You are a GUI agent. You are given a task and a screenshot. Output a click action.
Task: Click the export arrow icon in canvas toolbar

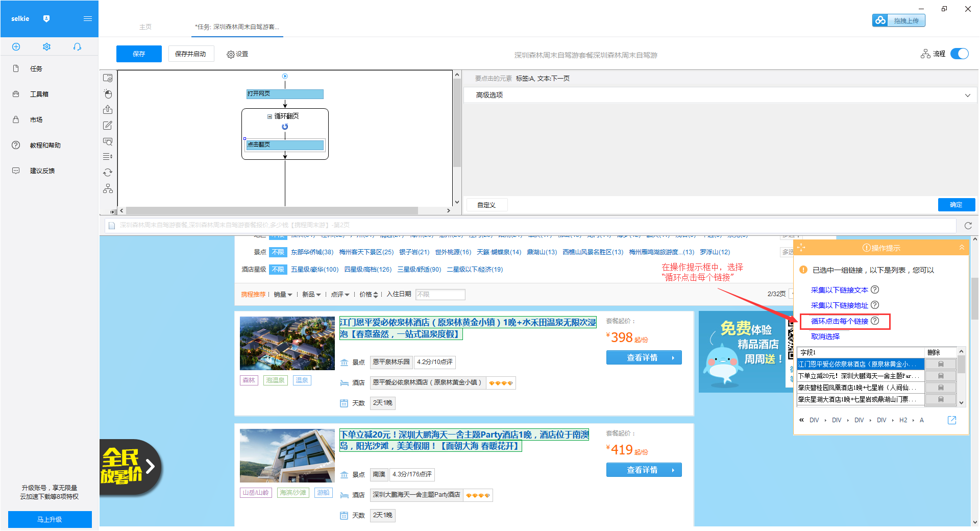point(108,109)
